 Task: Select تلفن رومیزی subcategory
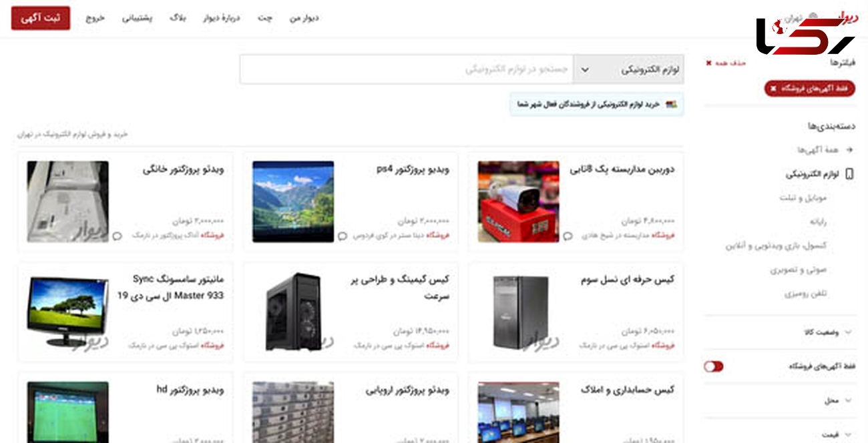pyautogui.click(x=806, y=294)
